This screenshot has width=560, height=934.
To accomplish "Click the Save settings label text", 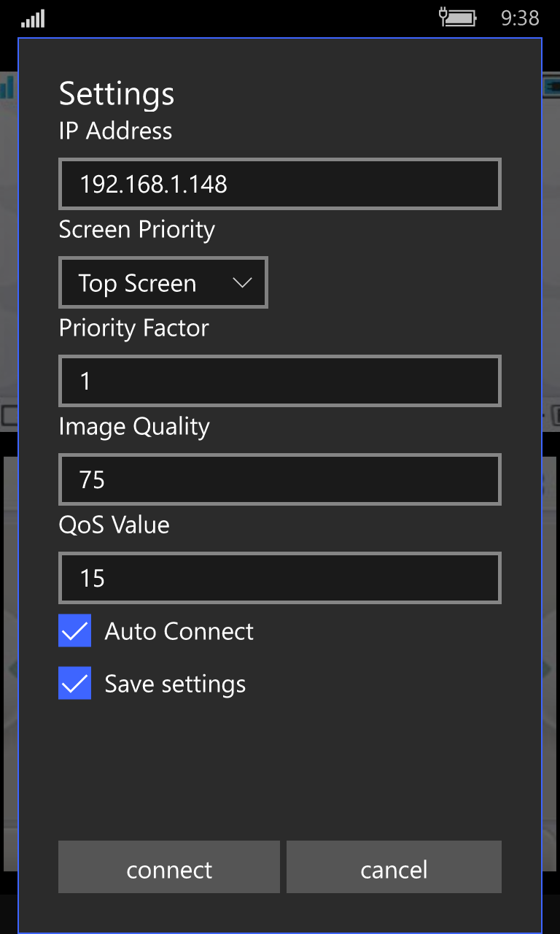I will (x=175, y=684).
